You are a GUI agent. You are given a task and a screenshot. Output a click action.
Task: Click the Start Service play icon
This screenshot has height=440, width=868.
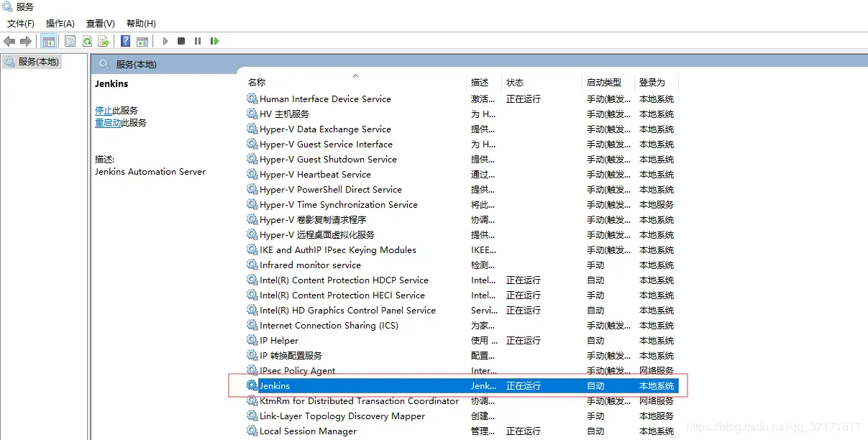165,42
